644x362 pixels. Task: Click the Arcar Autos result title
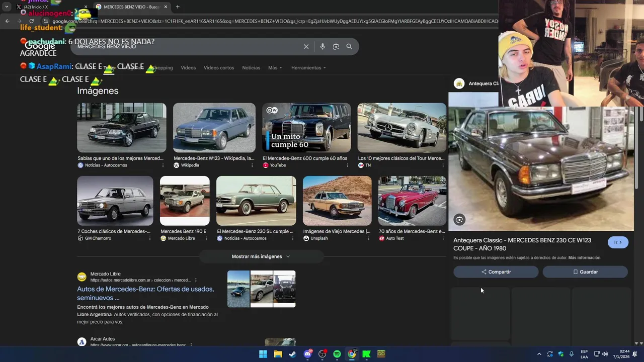pos(103,339)
